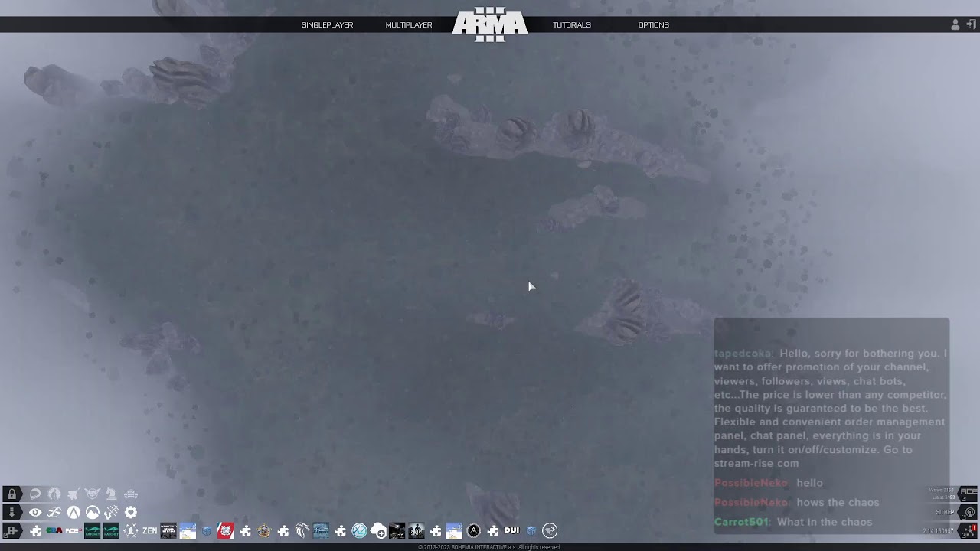980x551 pixels.
Task: Click the mountain circle icon
Action: tap(93, 513)
